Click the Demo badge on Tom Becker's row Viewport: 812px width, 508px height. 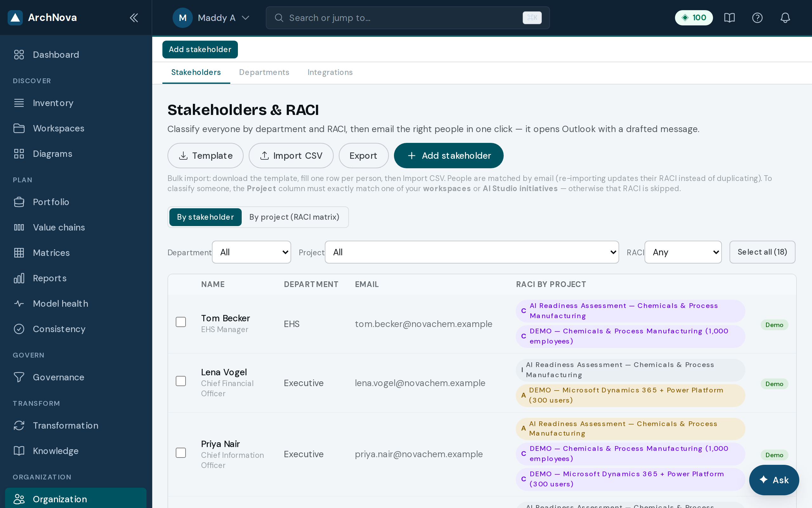click(x=774, y=325)
